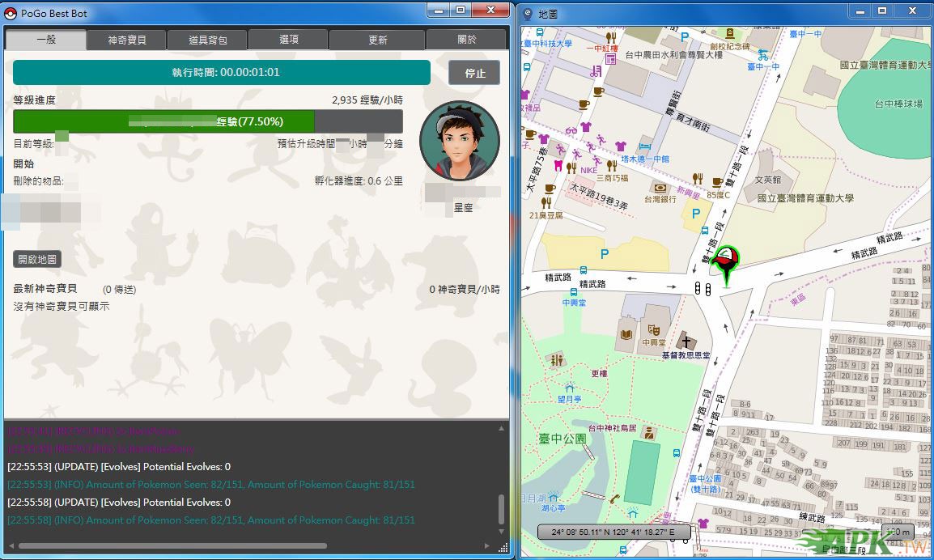Open the 關於 tab

(467, 40)
